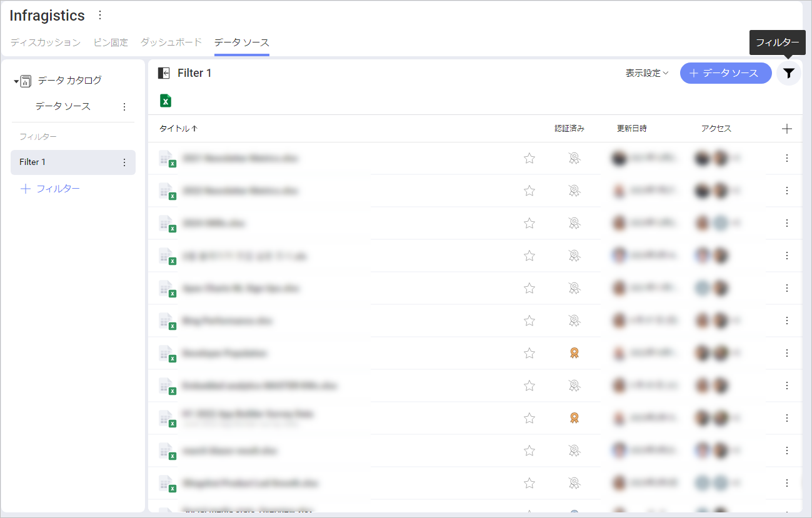Click the green Excel filter chip icon

(166, 101)
